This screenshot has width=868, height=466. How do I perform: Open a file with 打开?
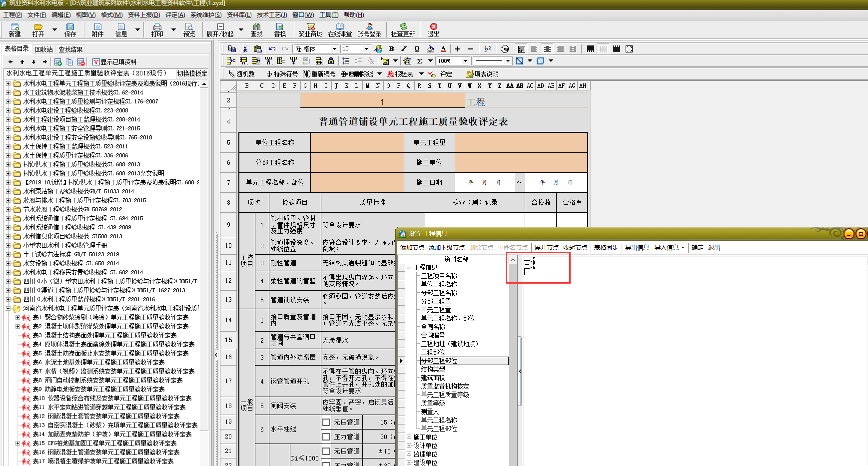coord(38,30)
